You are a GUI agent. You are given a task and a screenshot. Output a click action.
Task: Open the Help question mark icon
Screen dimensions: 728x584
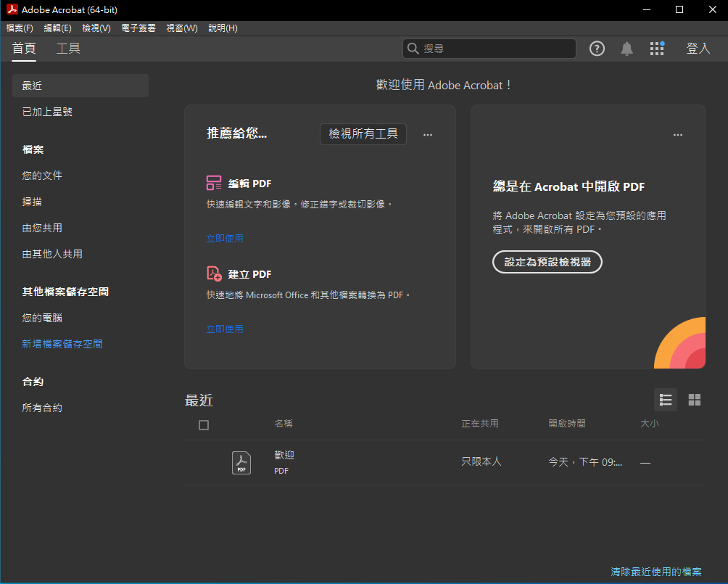597,49
